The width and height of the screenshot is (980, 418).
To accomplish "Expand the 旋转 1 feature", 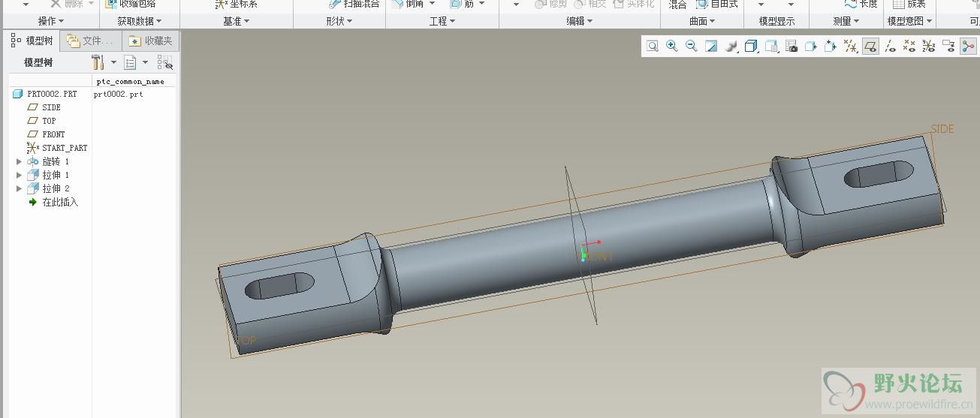I will [x=19, y=161].
